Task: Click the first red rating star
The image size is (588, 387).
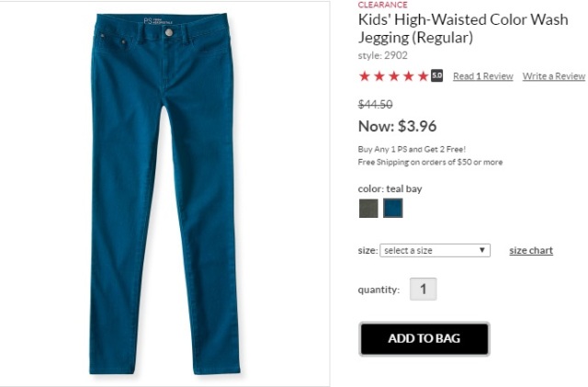Action: (364, 76)
